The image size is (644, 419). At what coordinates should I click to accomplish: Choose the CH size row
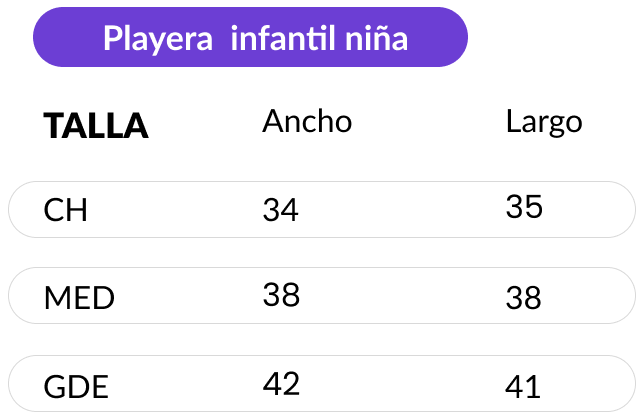[x=322, y=210]
